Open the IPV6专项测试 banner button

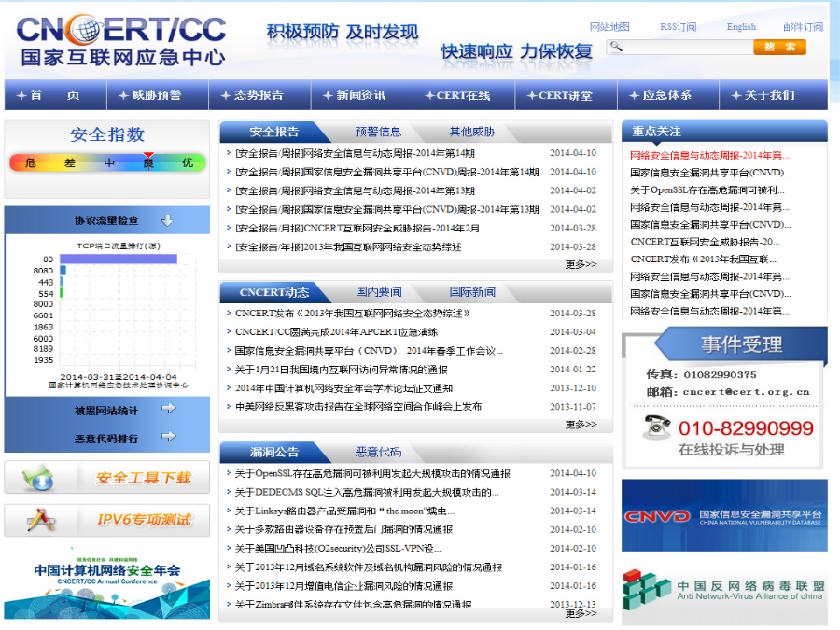point(107,520)
